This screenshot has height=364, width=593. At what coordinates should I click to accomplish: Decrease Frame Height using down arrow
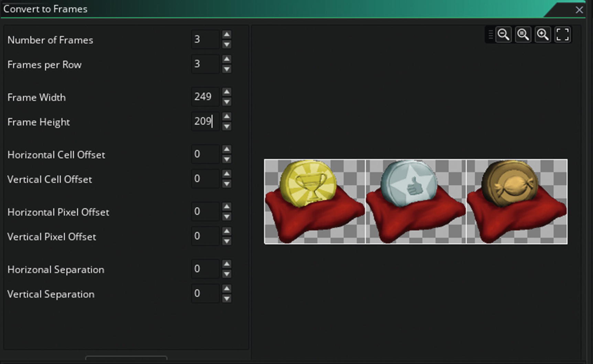pyautogui.click(x=227, y=126)
